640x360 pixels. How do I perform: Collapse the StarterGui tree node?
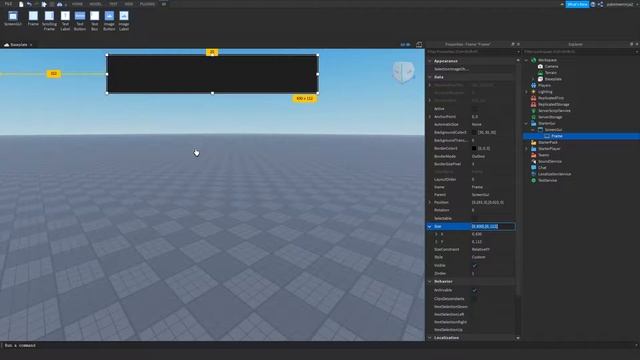527,123
